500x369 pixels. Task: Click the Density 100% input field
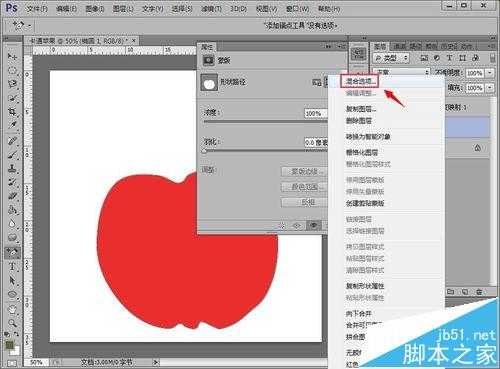(x=316, y=113)
